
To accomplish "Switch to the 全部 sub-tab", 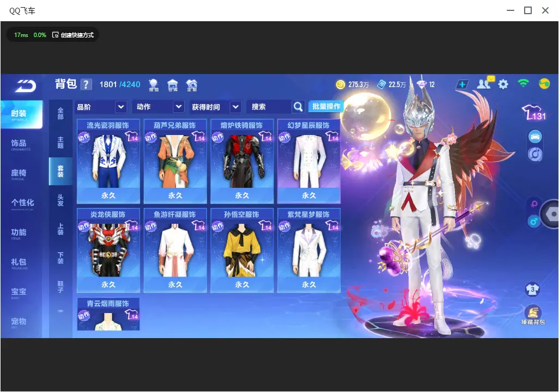I will tap(60, 113).
